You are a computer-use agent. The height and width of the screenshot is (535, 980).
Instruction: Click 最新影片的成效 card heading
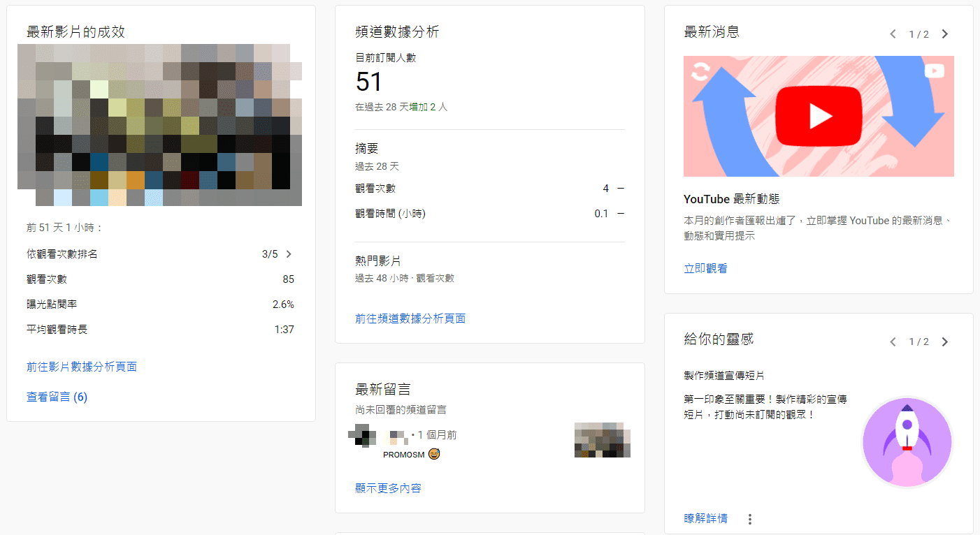[76, 32]
